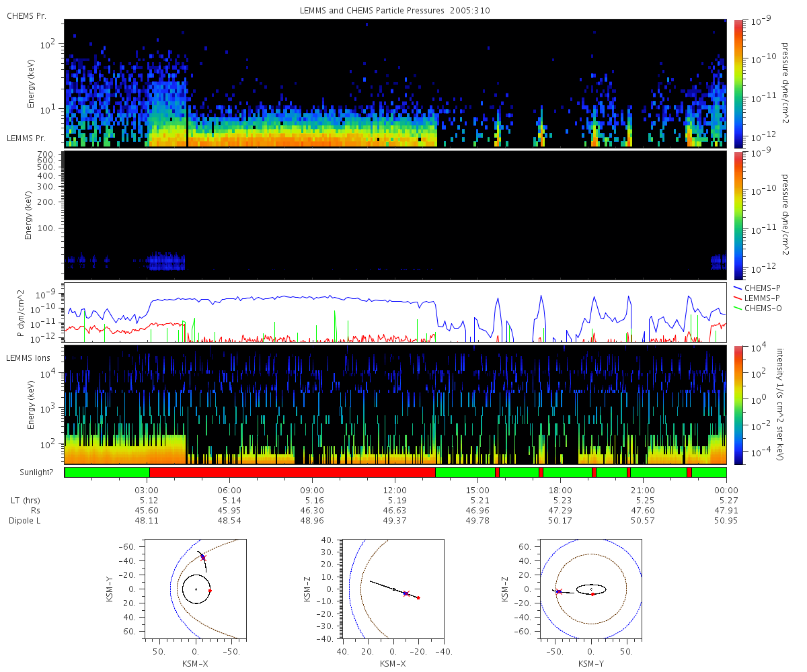Open the KSM-Y versus KSM-Z trajectory plot

tap(591, 589)
